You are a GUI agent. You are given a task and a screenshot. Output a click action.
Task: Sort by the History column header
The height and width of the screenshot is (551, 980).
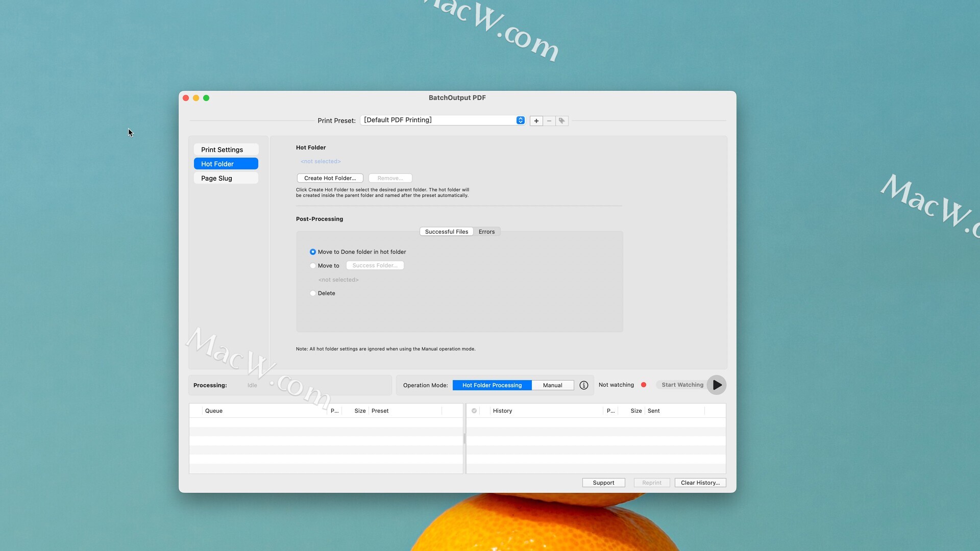pyautogui.click(x=546, y=411)
